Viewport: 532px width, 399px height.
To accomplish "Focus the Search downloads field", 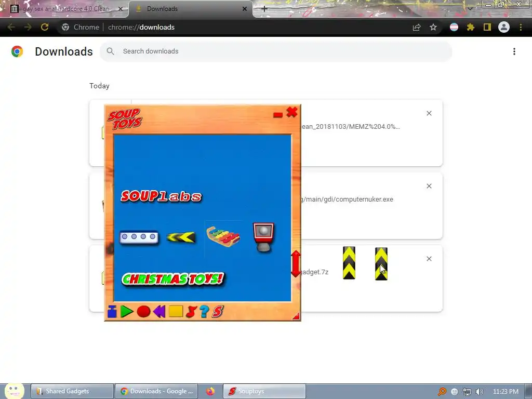I will click(x=276, y=51).
